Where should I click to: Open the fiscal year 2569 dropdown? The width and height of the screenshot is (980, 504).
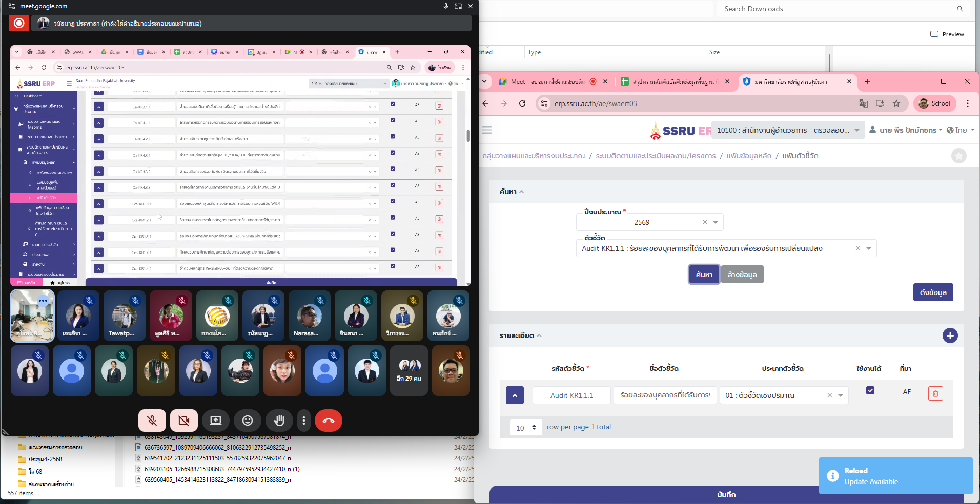(715, 222)
